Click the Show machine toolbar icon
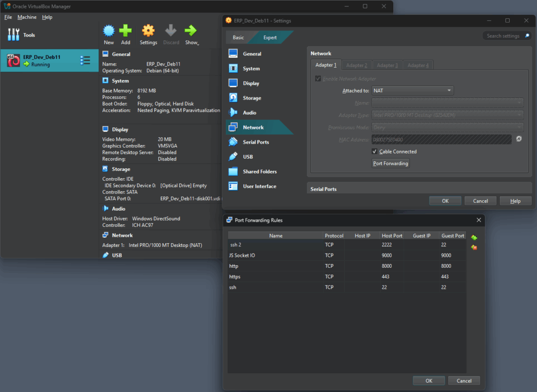 click(191, 34)
